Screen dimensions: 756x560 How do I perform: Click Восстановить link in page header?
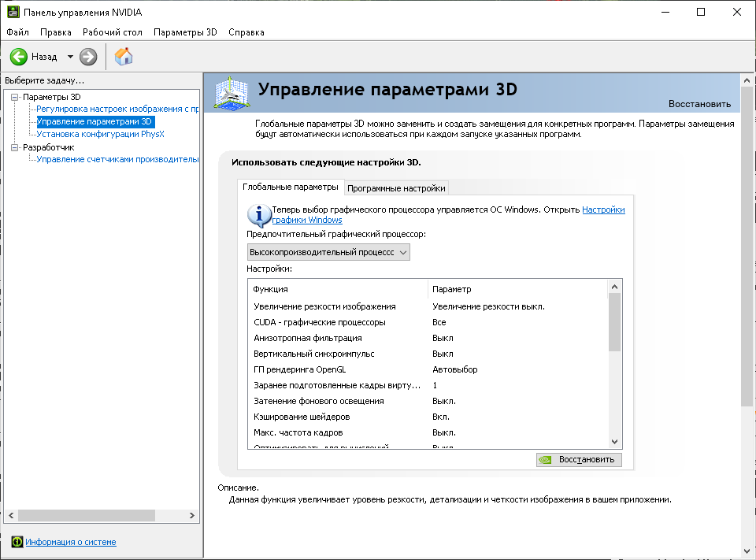tap(699, 104)
